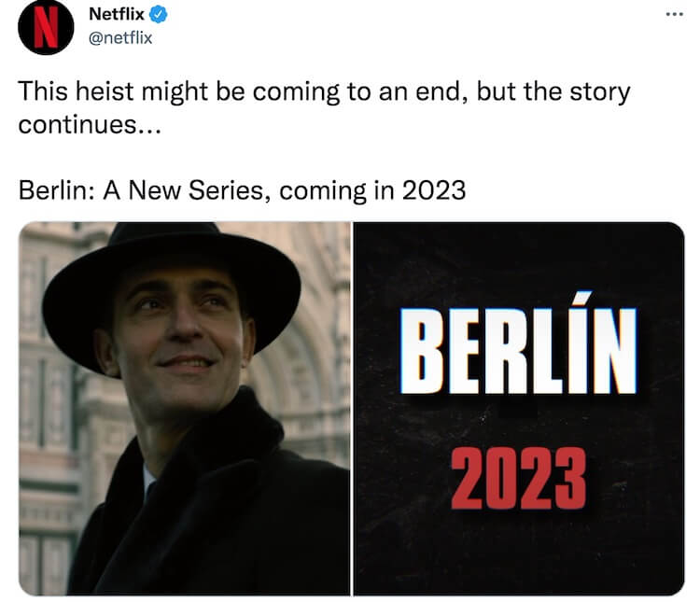Click 'coming in 2023' in the tweet
700x602 pixels.
click(372, 190)
